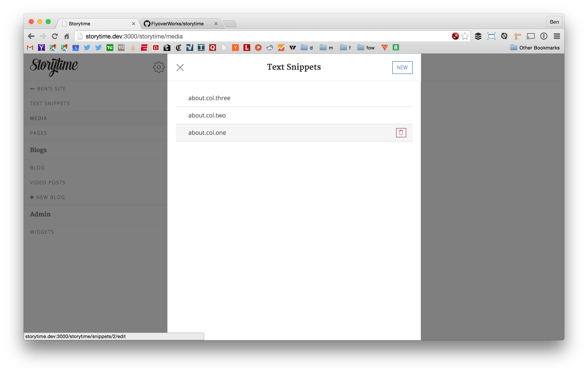
Task: Bookmark the page with the star icon
Action: pos(465,36)
